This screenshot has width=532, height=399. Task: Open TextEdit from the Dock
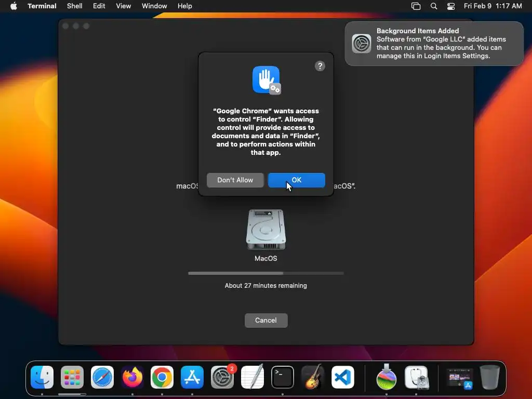(252, 377)
